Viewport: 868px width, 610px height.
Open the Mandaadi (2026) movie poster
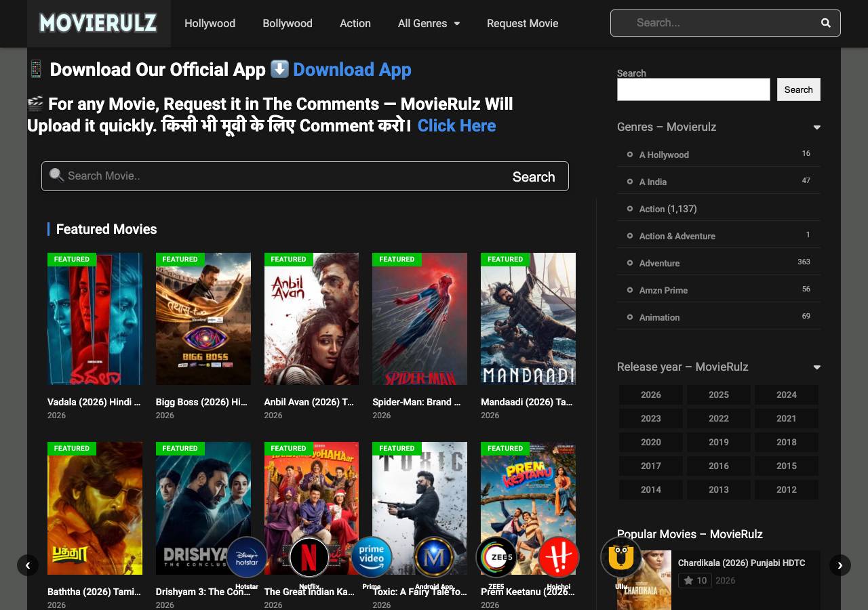(528, 319)
